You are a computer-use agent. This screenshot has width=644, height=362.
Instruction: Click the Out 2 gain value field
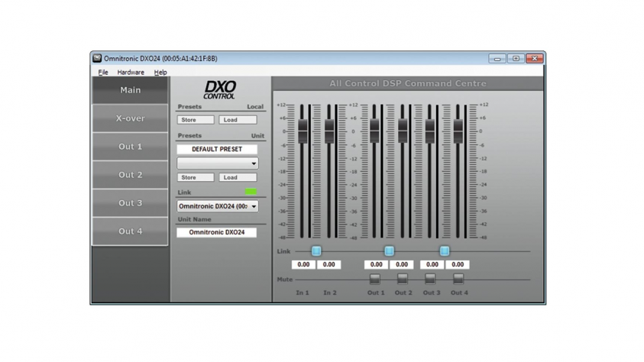[402, 265]
